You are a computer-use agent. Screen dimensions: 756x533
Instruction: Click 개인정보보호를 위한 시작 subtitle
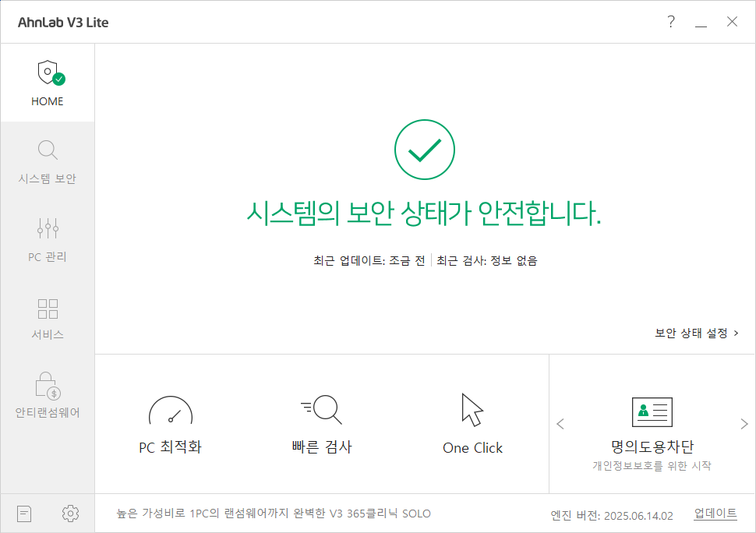tap(652, 465)
